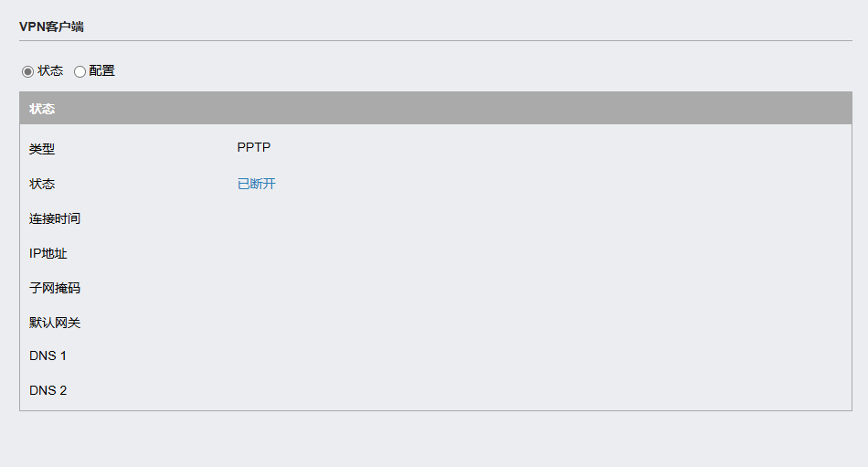Click the DNS 2 field label
The width and height of the screenshot is (868, 467).
pyautogui.click(x=48, y=390)
